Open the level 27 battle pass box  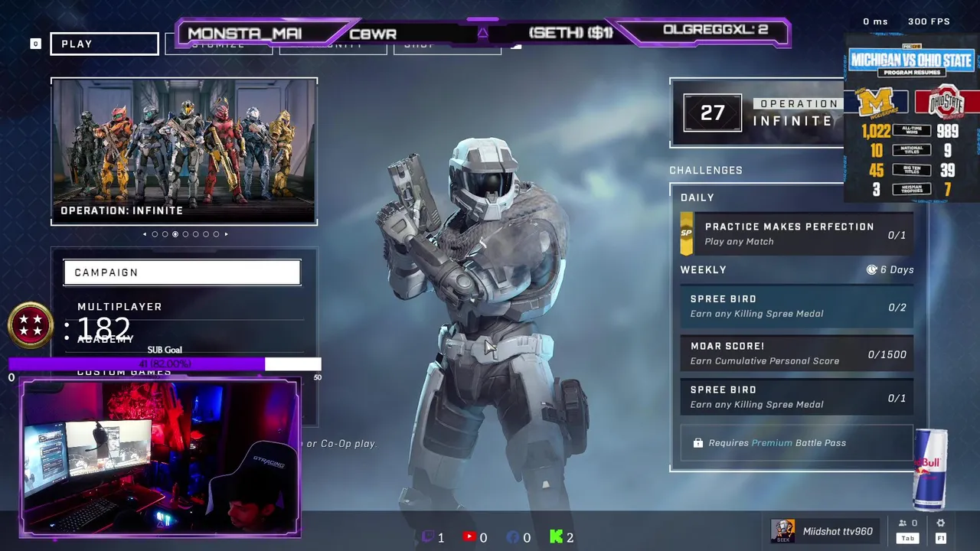[713, 113]
